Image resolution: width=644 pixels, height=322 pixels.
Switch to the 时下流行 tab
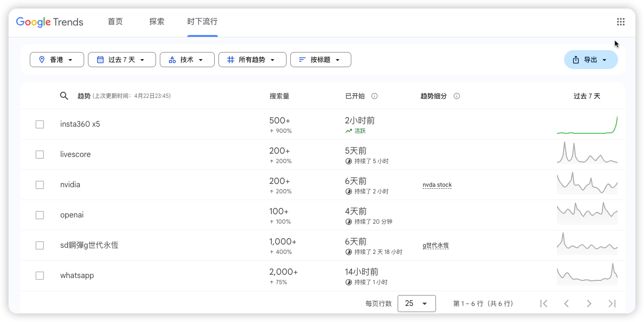[202, 22]
